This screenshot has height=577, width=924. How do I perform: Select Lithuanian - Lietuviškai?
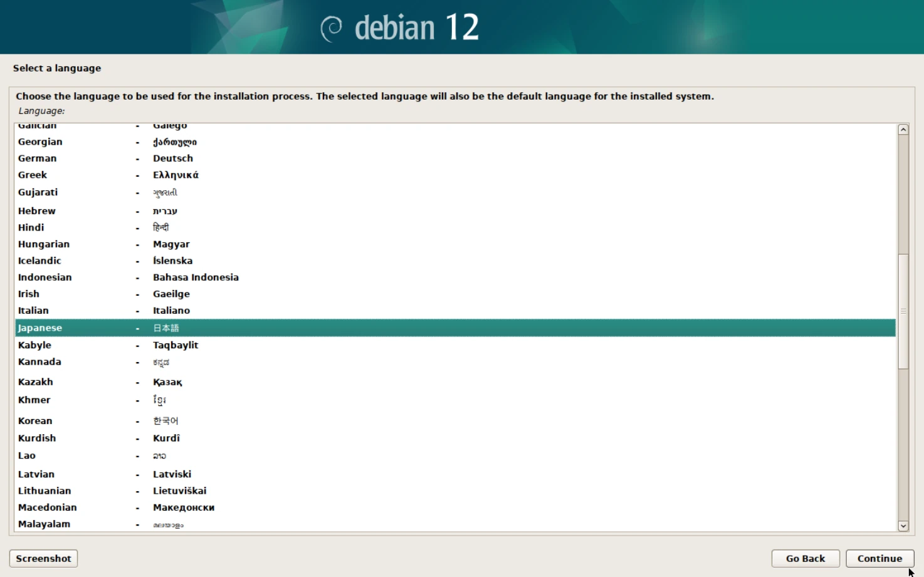click(x=455, y=491)
